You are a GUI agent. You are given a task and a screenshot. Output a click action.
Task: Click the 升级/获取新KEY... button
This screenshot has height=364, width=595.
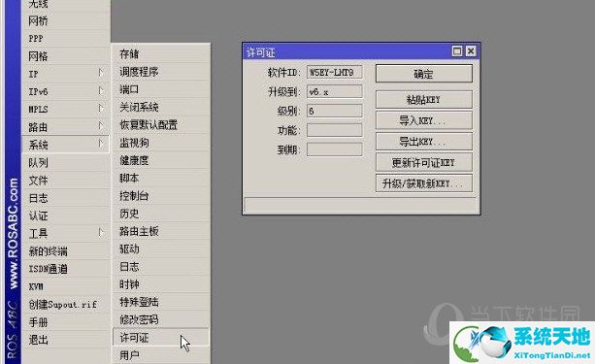pyautogui.click(x=424, y=183)
